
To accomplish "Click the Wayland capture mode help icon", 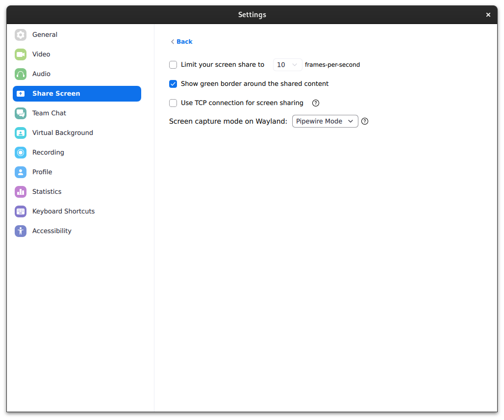I will 365,121.
